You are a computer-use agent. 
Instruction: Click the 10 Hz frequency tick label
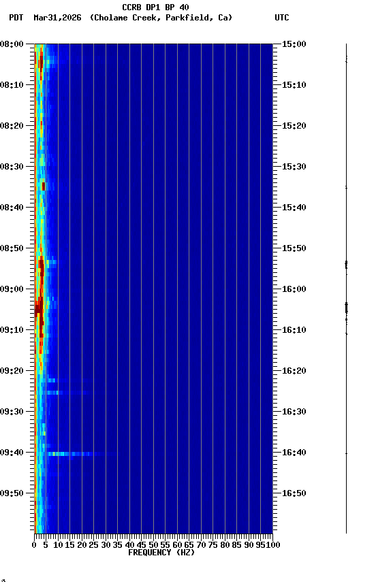pyautogui.click(x=58, y=545)
